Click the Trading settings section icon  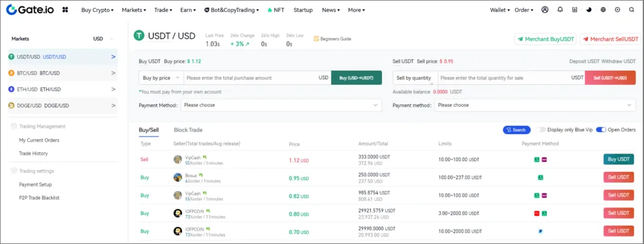click(x=14, y=171)
